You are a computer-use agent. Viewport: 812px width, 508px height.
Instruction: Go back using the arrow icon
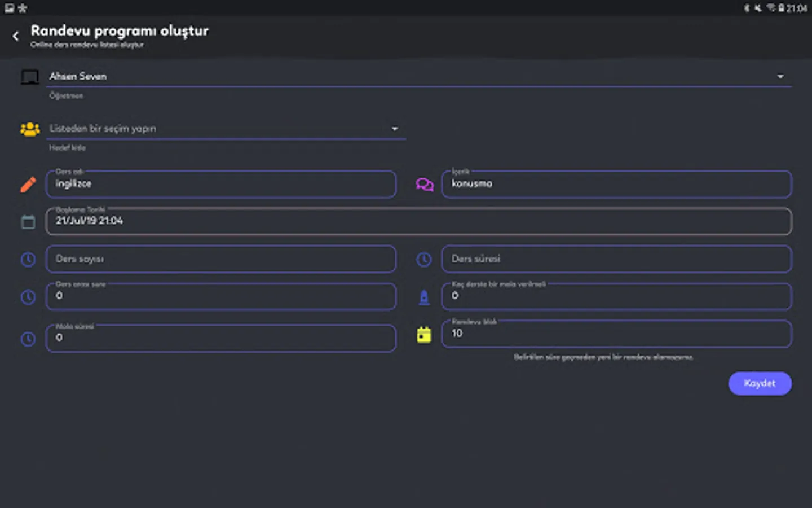[x=16, y=36]
